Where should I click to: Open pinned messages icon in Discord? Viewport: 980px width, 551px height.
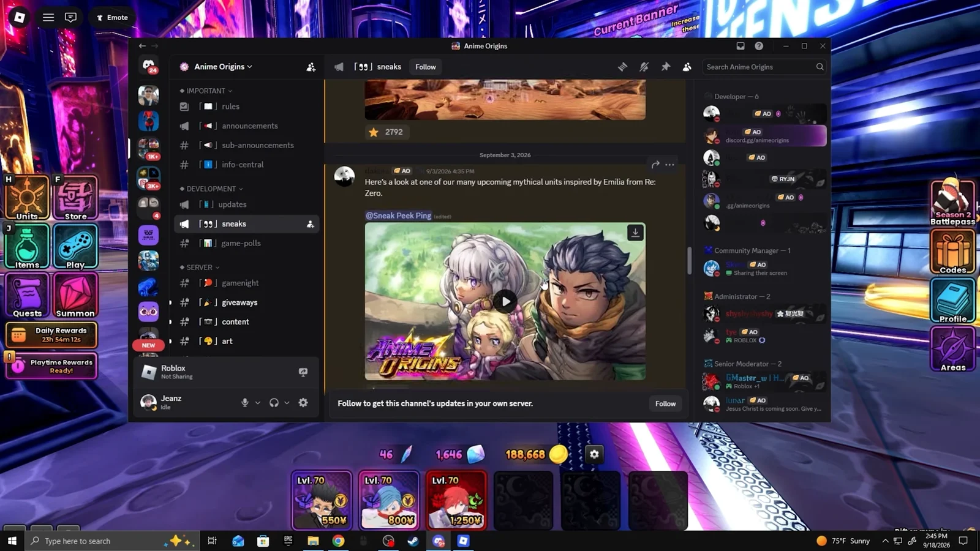[666, 67]
